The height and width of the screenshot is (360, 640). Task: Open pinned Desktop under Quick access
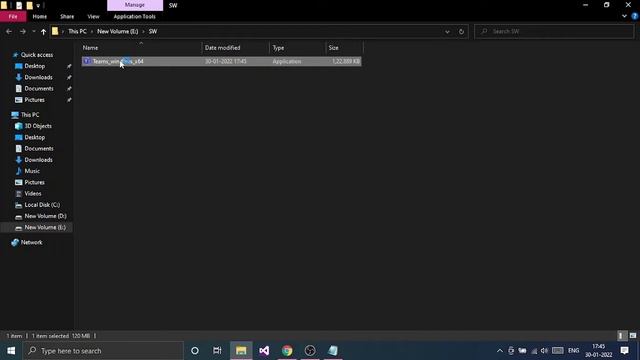point(35,66)
